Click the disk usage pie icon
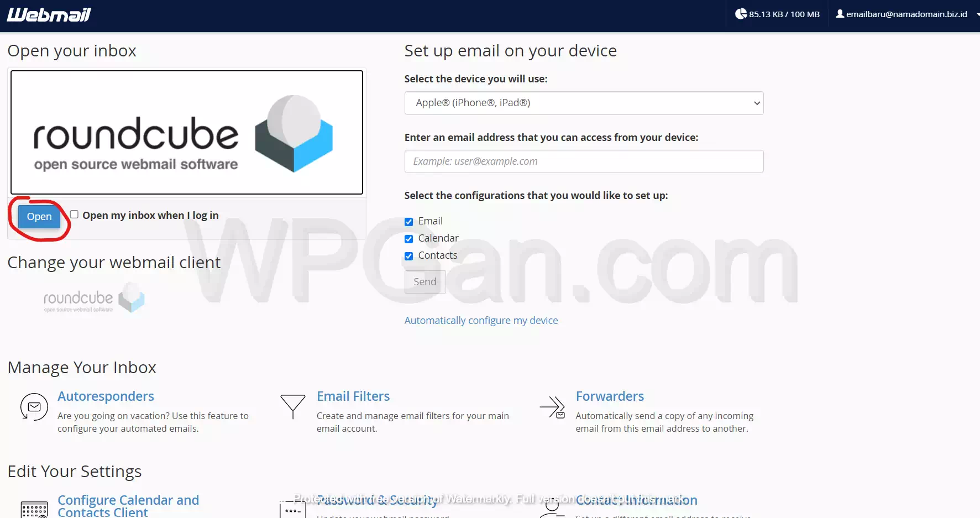 coord(741,14)
